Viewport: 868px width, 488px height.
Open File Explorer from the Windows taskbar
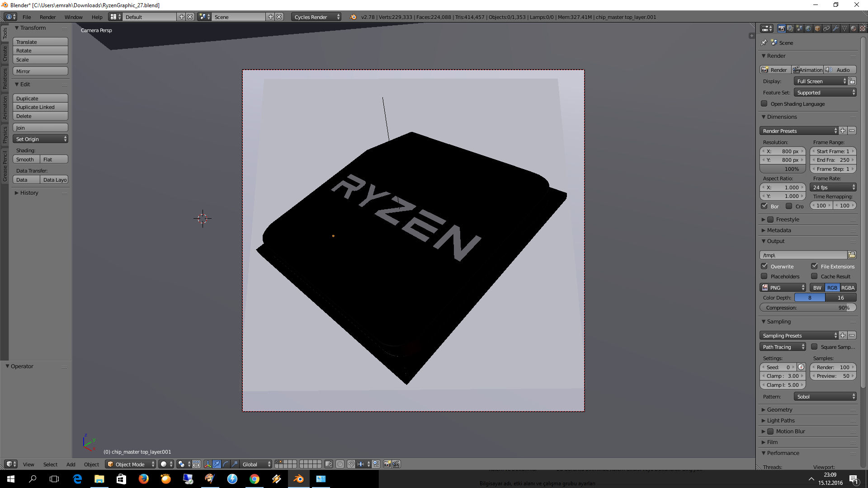click(x=99, y=479)
